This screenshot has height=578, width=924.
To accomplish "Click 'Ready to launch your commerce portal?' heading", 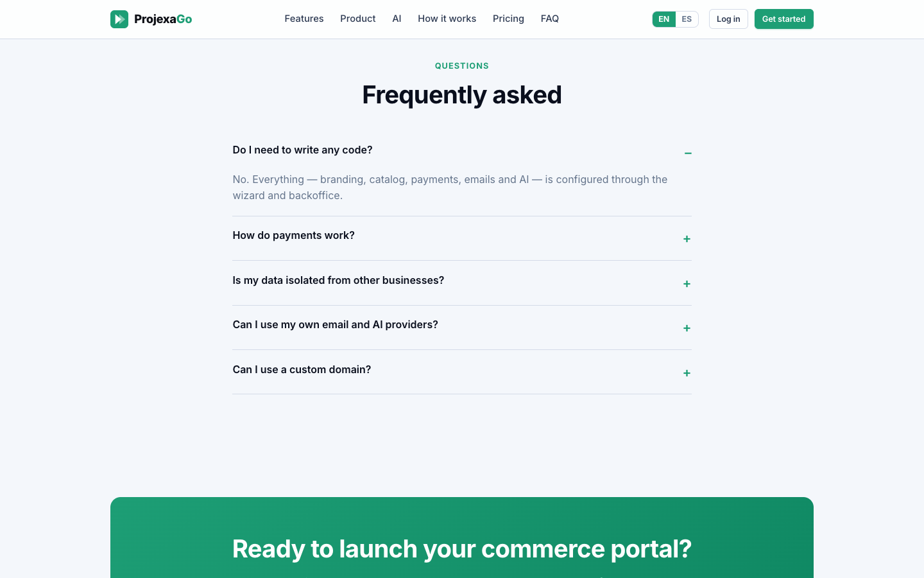I will click(462, 549).
